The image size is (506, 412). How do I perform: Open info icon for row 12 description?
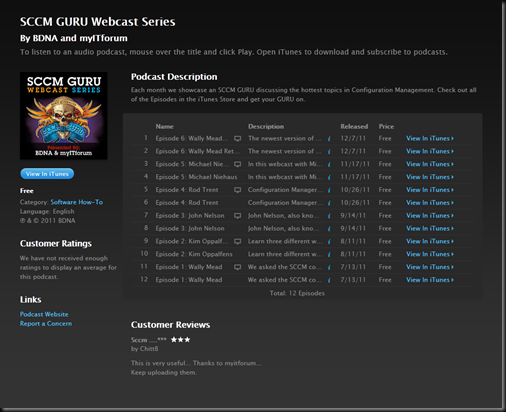pyautogui.click(x=329, y=280)
